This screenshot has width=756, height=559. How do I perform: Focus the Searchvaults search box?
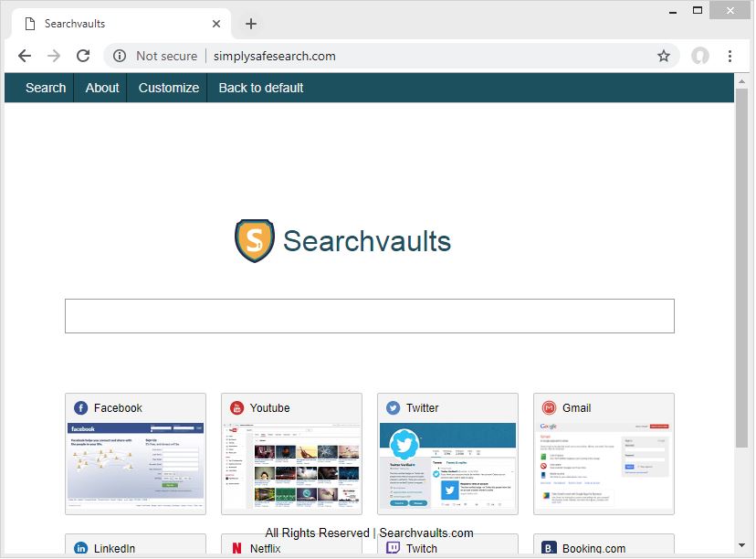(x=370, y=316)
